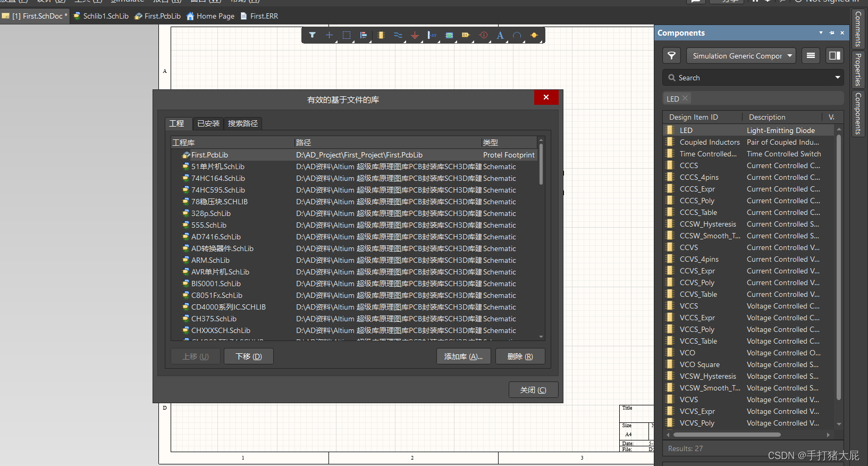Open the Schlib1.SchLib document tab
The height and width of the screenshot is (466, 868).
102,16
